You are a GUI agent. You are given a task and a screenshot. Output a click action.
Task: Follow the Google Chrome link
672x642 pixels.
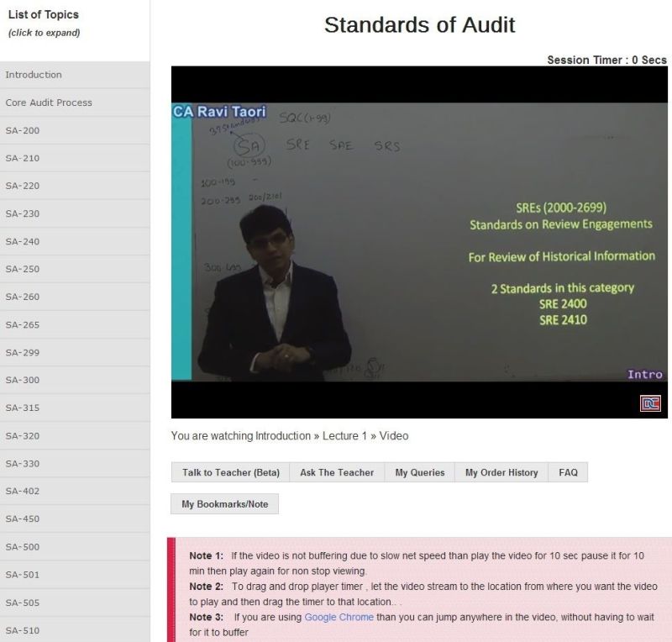[x=339, y=617]
